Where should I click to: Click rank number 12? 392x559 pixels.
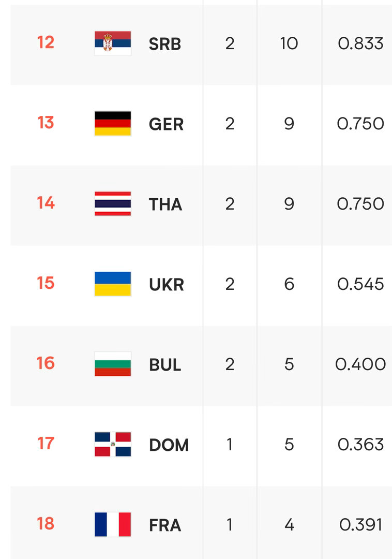[46, 42]
